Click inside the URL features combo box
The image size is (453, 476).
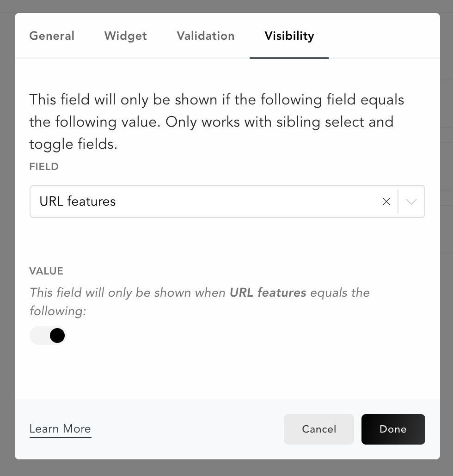point(185,201)
